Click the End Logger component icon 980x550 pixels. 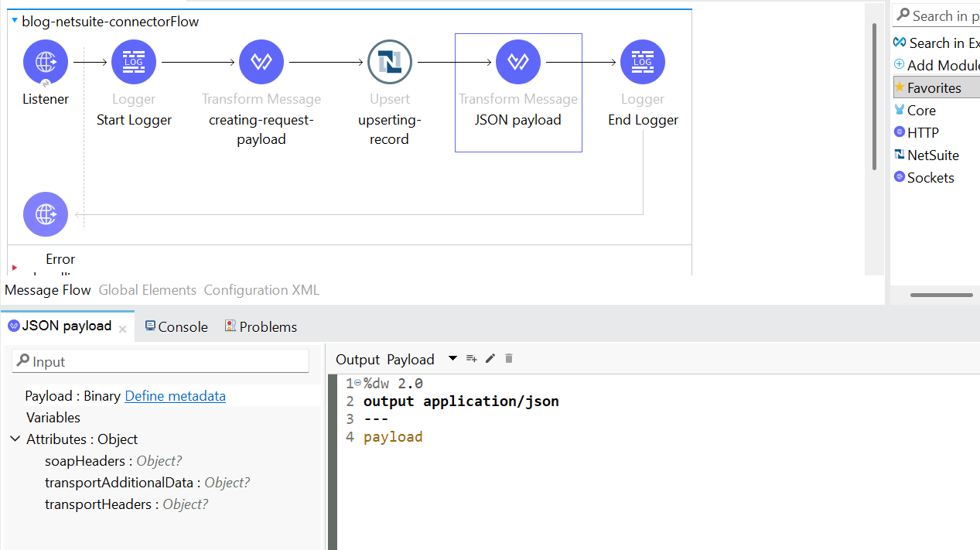point(642,62)
